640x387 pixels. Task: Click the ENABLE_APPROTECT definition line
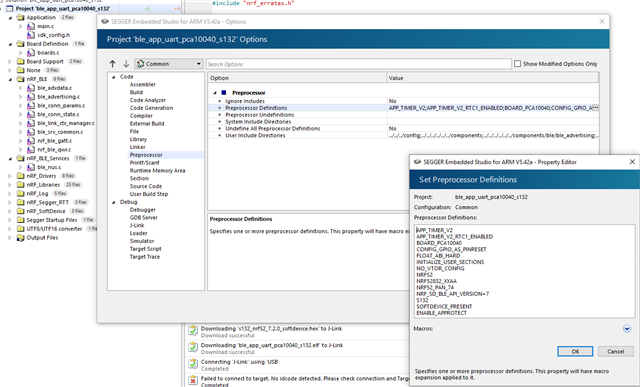[x=442, y=313]
